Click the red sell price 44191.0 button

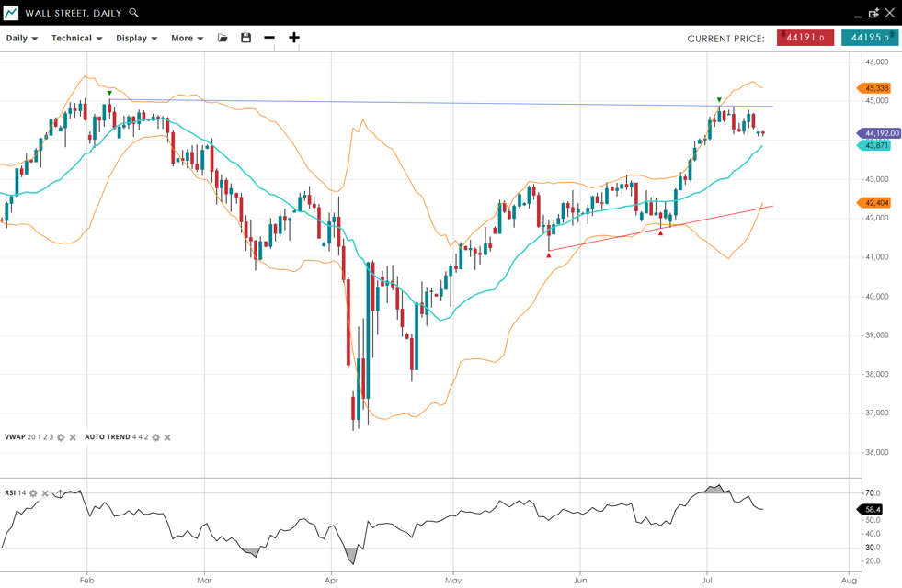pos(805,38)
